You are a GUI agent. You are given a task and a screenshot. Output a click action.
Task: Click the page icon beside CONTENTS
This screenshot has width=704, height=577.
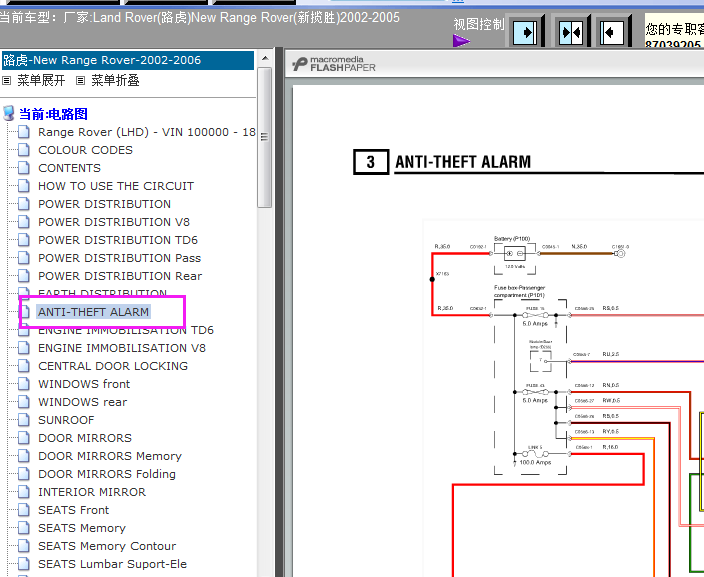[24, 167]
